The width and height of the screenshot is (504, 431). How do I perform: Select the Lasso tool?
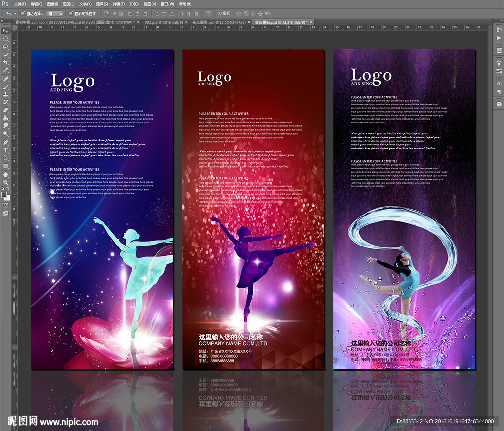click(x=6, y=47)
